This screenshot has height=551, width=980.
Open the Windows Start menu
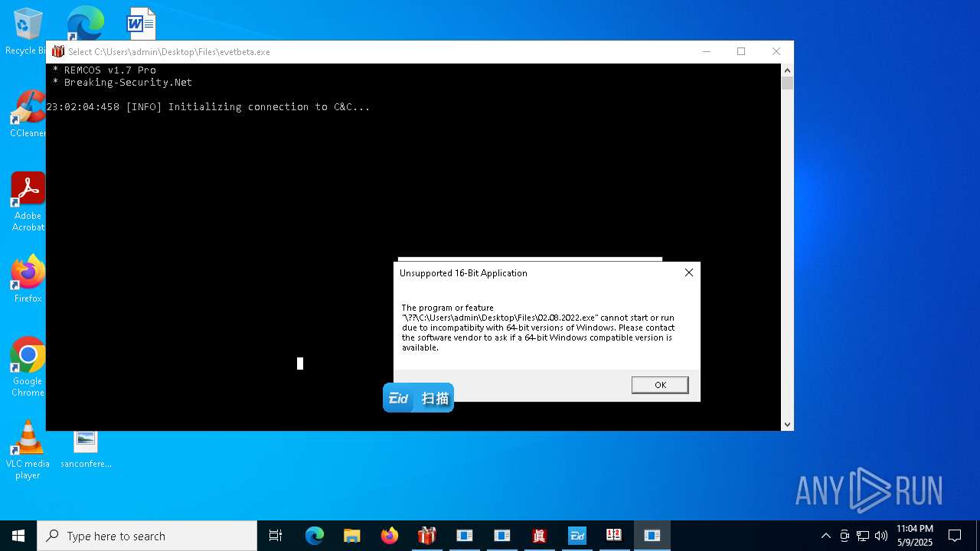tap(18, 536)
